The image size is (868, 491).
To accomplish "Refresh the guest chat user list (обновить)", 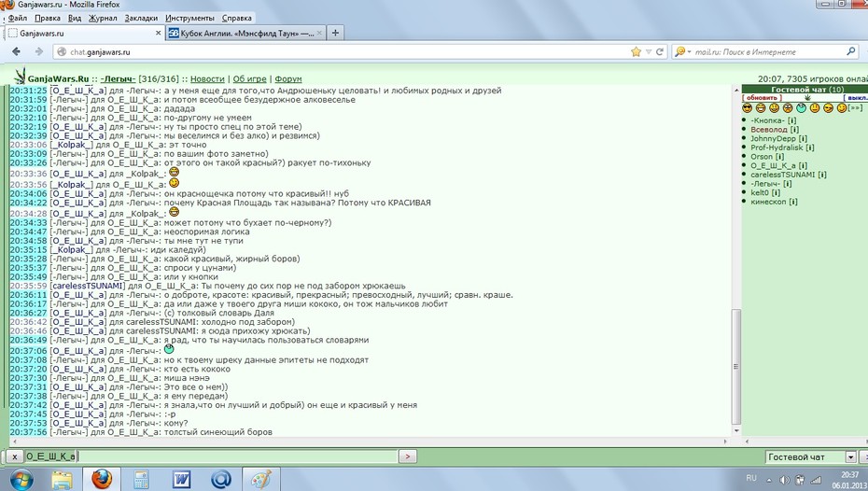I will 763,98.
